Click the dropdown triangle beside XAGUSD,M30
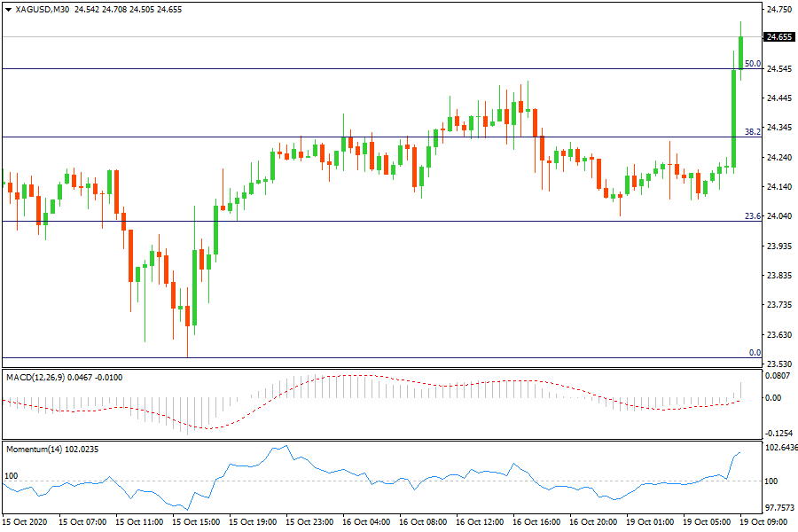The image size is (798, 532). coord(8,10)
